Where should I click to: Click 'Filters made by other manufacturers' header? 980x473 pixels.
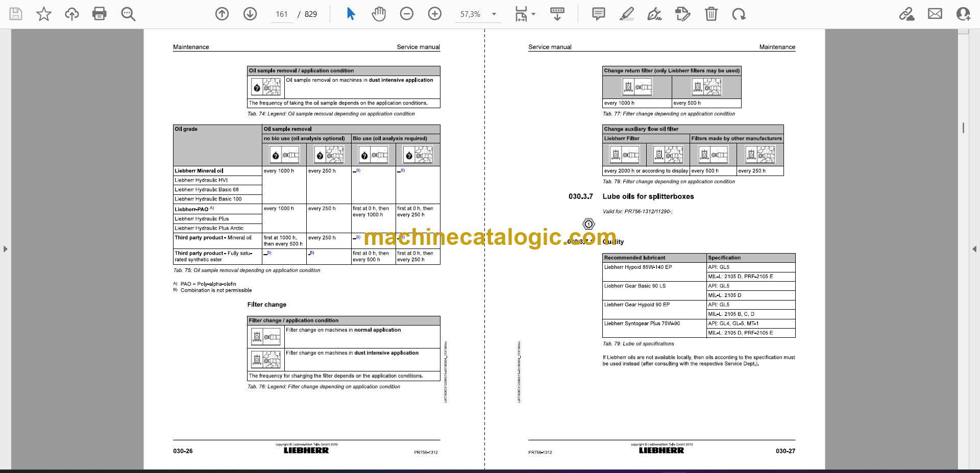coord(737,138)
